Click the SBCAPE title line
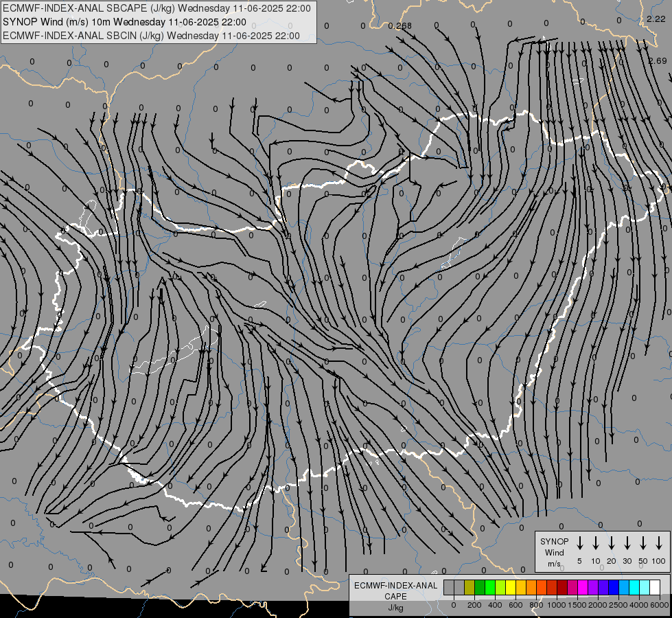 pyautogui.click(x=157, y=8)
